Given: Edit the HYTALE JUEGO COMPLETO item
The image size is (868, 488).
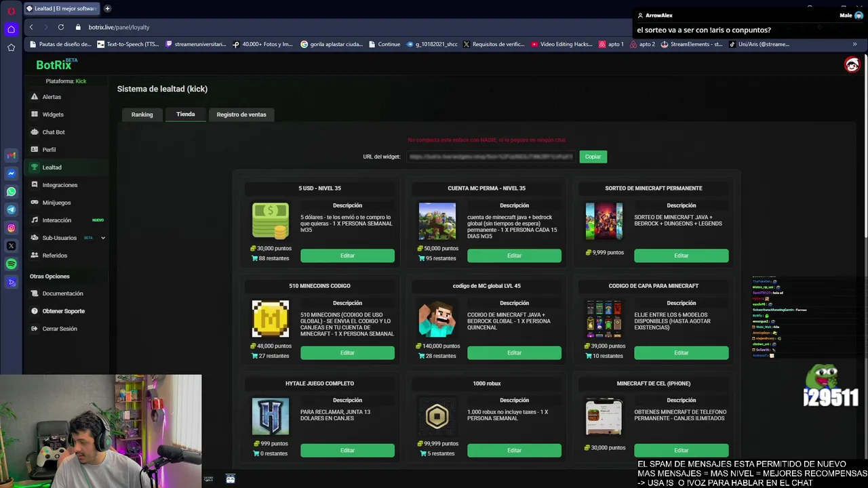Looking at the screenshot, I should (x=347, y=450).
